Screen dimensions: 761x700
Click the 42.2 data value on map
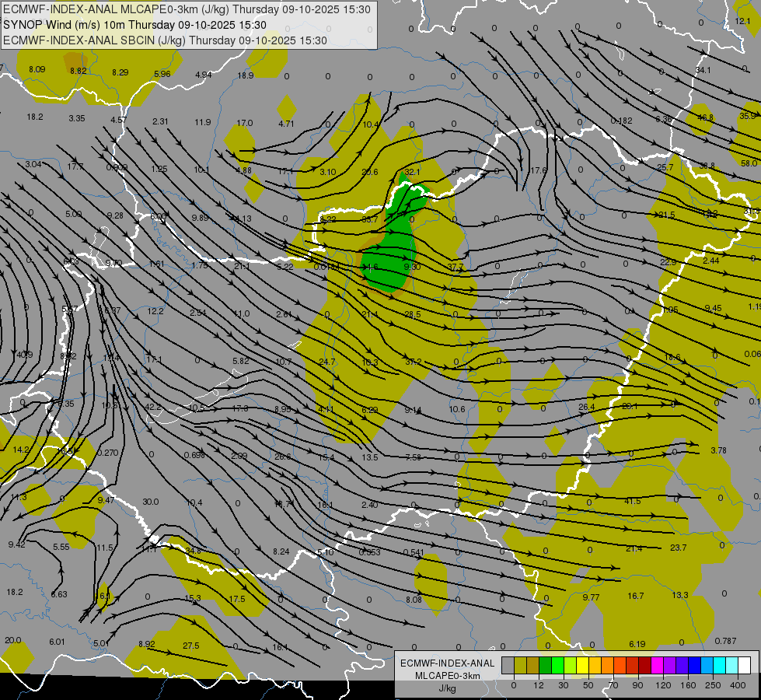pos(153,407)
